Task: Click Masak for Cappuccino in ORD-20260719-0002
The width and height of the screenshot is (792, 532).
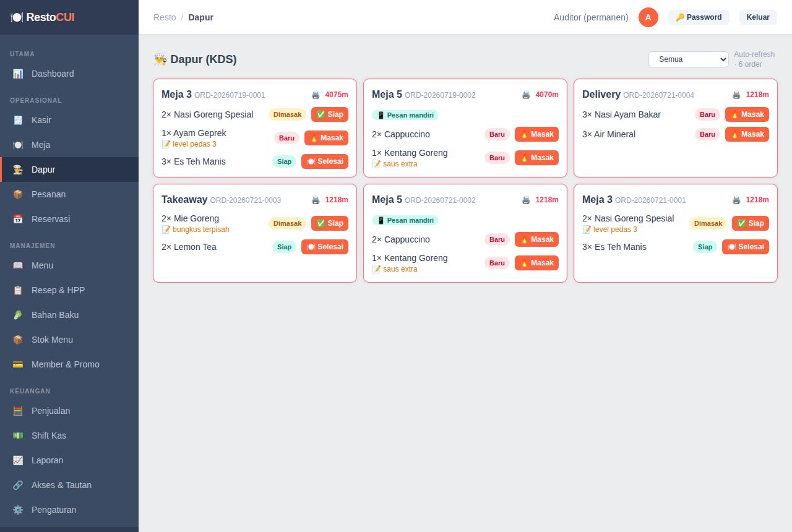Action: pos(536,134)
